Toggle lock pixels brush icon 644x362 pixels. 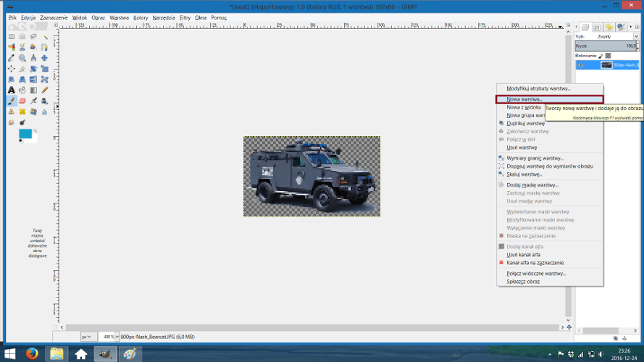[x=601, y=56]
